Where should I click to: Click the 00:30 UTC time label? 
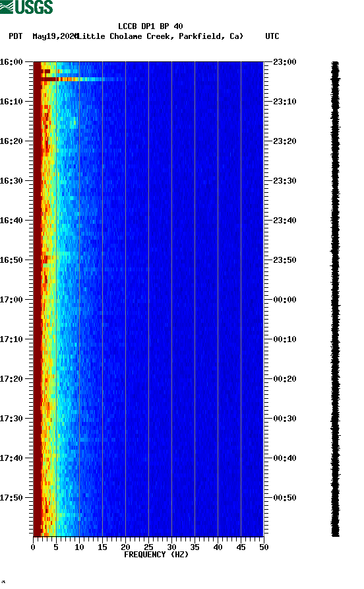(285, 419)
